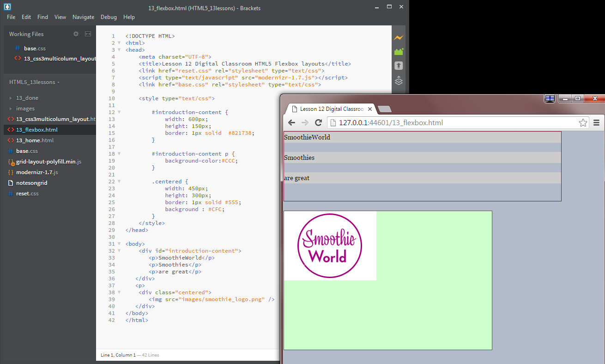Start Live Preview with the lightning bolt icon
605x364 pixels.
(399, 38)
